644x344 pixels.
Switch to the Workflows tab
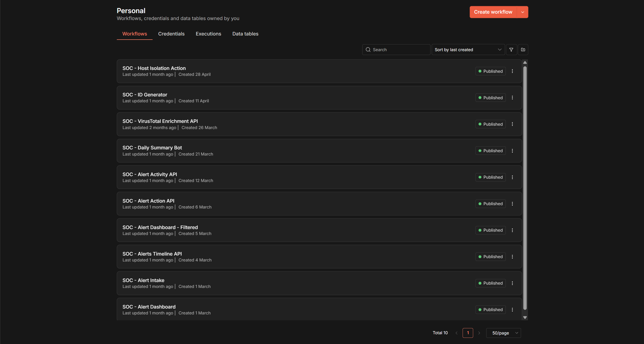tap(135, 34)
